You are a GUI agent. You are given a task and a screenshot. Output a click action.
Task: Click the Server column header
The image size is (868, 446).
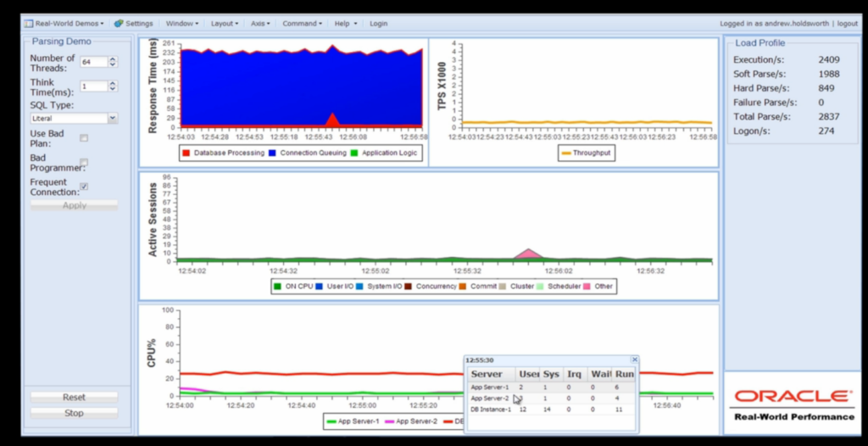[491, 375]
